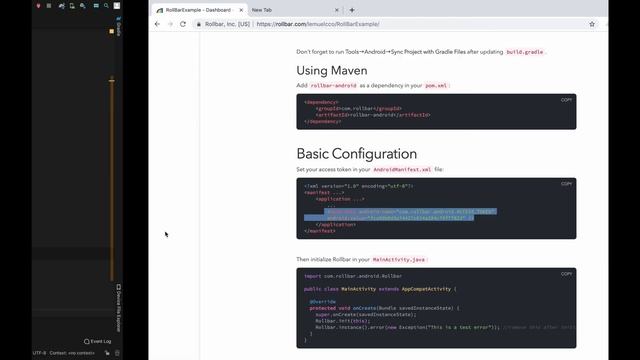This screenshot has width=640, height=360.
Task: Open a new browser tab with plus button
Action: [352, 10]
